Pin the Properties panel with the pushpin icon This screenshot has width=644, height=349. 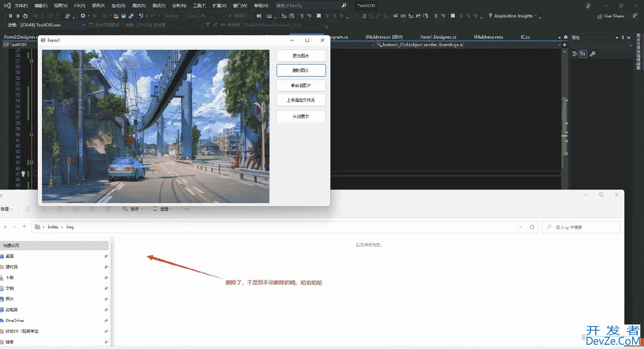623,37
